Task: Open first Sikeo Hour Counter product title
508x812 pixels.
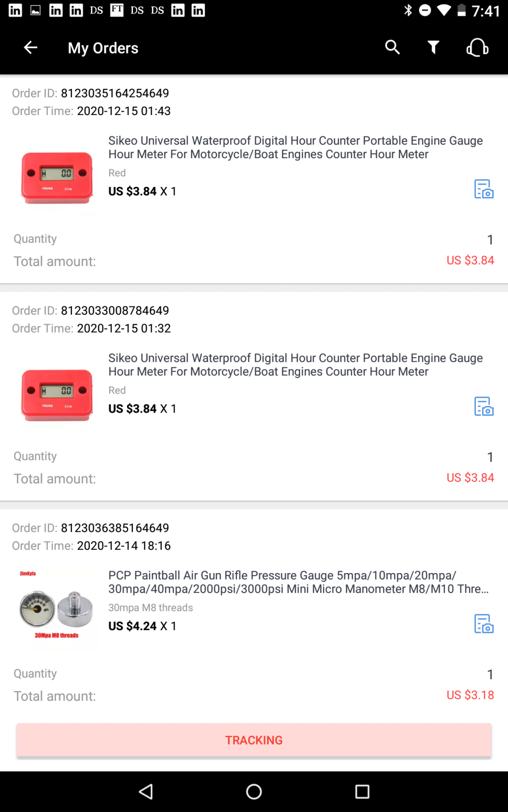Action: point(296,147)
